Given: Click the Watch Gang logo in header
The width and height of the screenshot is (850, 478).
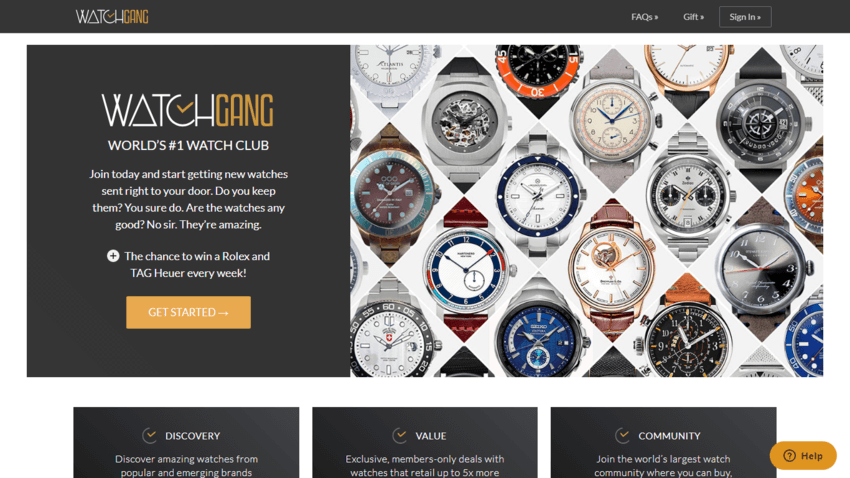Looking at the screenshot, I should point(112,17).
